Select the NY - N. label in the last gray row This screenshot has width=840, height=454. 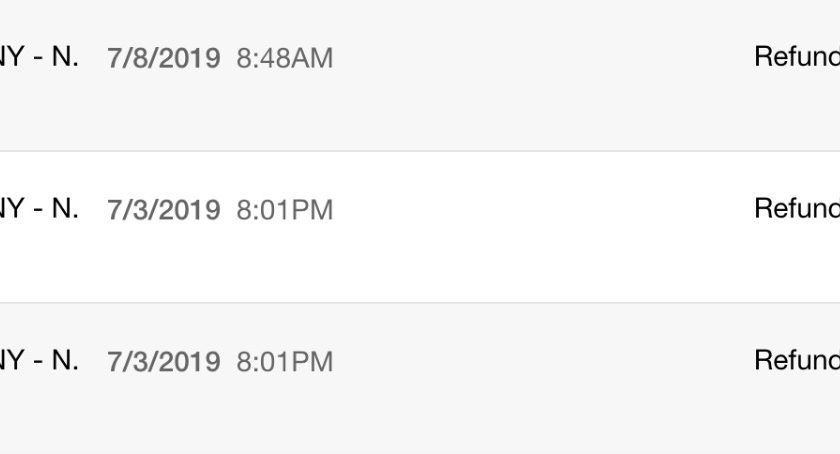(39, 360)
